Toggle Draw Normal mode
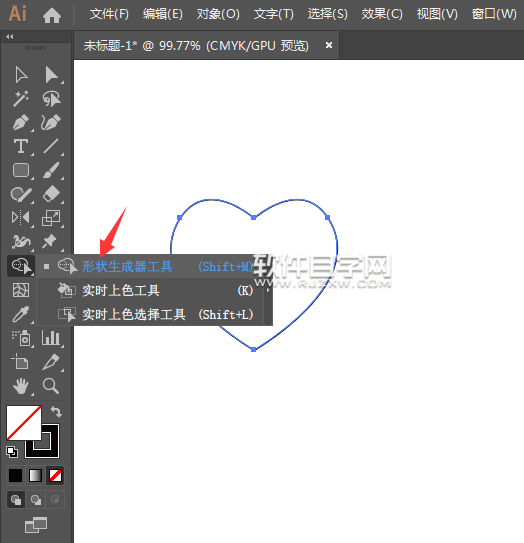Viewport: 524px width, 543px height. (x=16, y=500)
